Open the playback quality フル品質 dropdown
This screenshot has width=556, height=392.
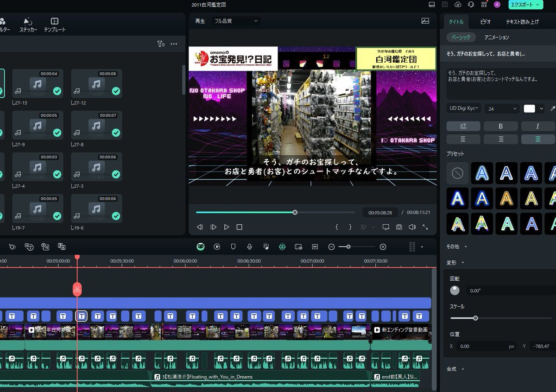point(236,21)
